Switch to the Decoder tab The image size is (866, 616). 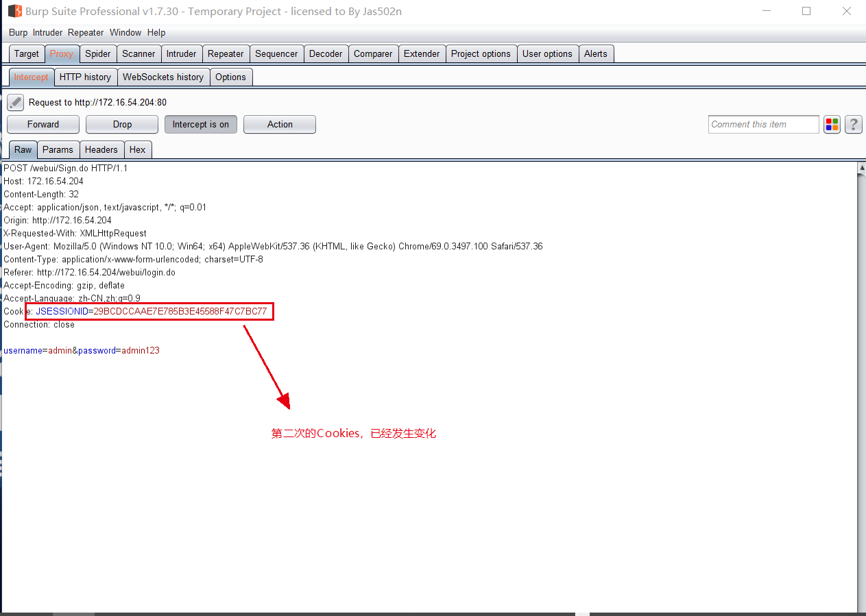pos(326,53)
